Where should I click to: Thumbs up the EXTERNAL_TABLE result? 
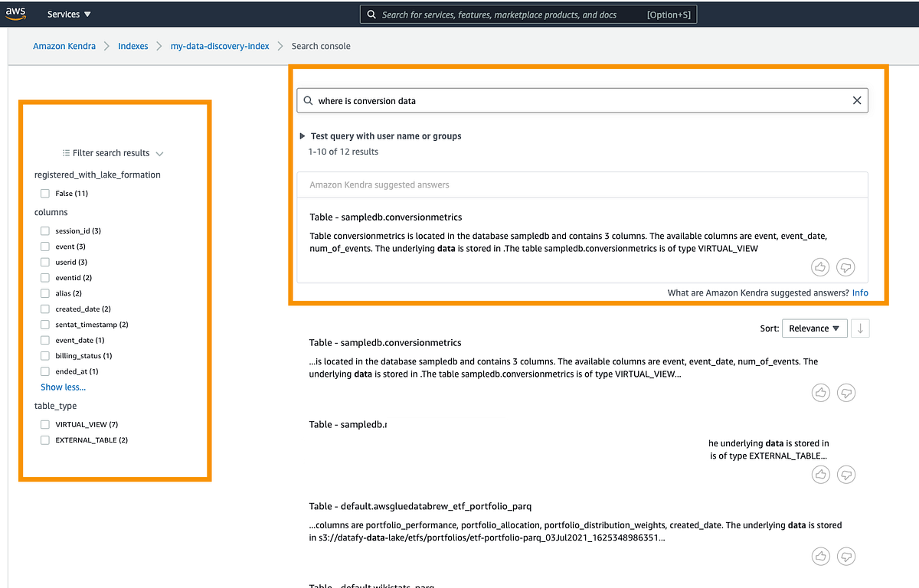pos(821,475)
